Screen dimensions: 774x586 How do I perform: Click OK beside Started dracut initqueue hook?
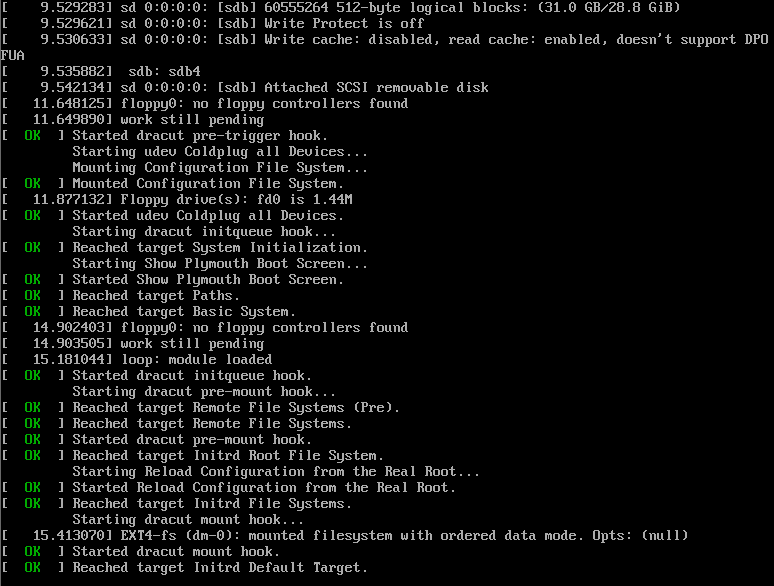click(x=33, y=376)
